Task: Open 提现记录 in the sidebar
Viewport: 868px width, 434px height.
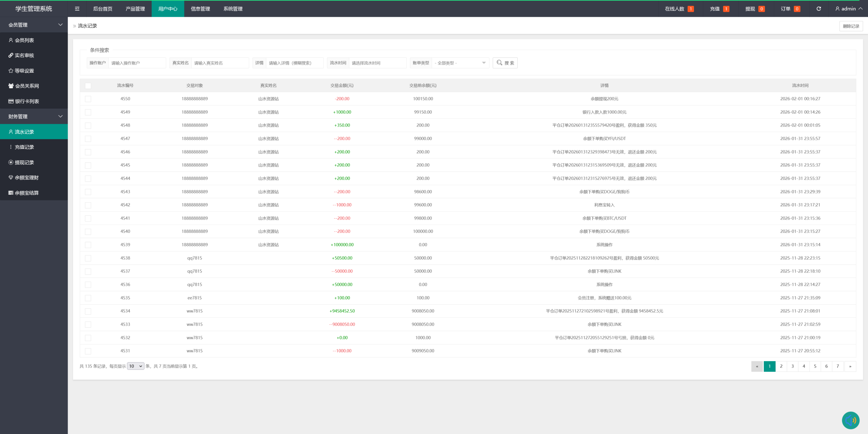Action: click(24, 162)
